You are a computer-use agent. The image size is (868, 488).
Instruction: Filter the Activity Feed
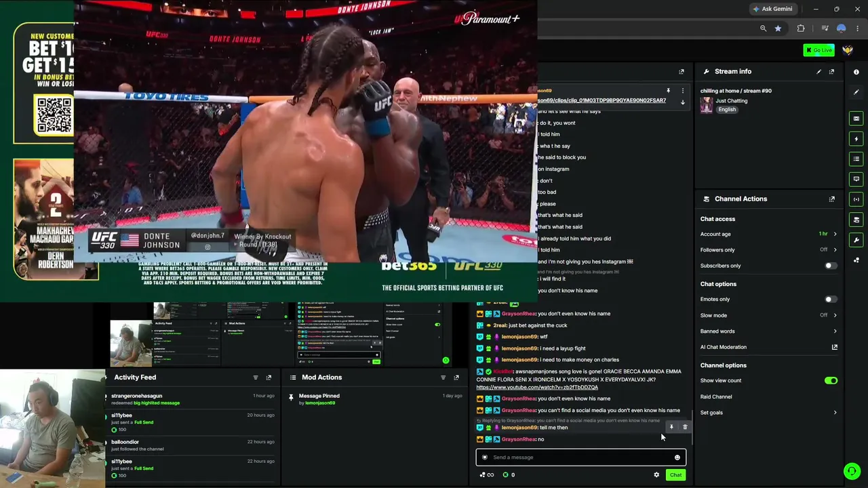pyautogui.click(x=256, y=378)
